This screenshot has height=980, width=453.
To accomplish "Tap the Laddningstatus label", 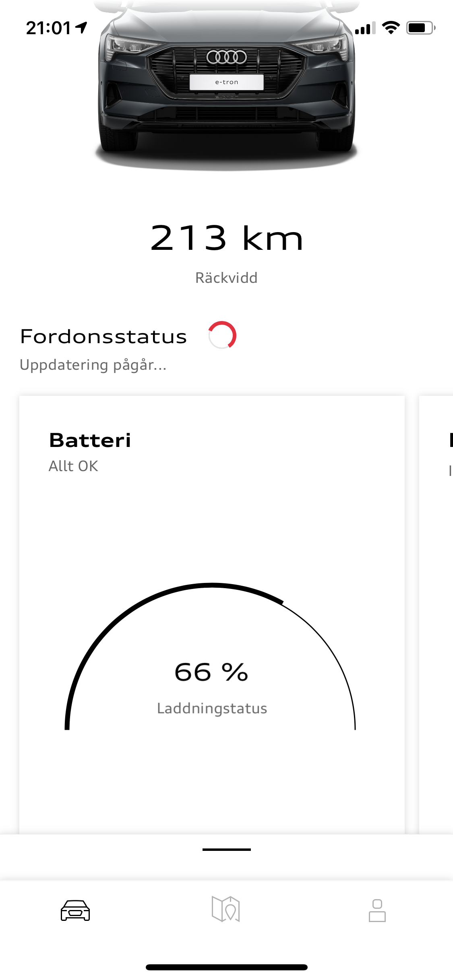I will pos(212,708).
